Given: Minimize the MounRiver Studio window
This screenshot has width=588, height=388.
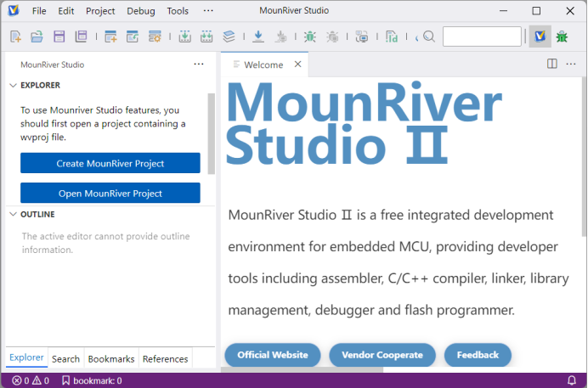Looking at the screenshot, I should click(x=503, y=11).
